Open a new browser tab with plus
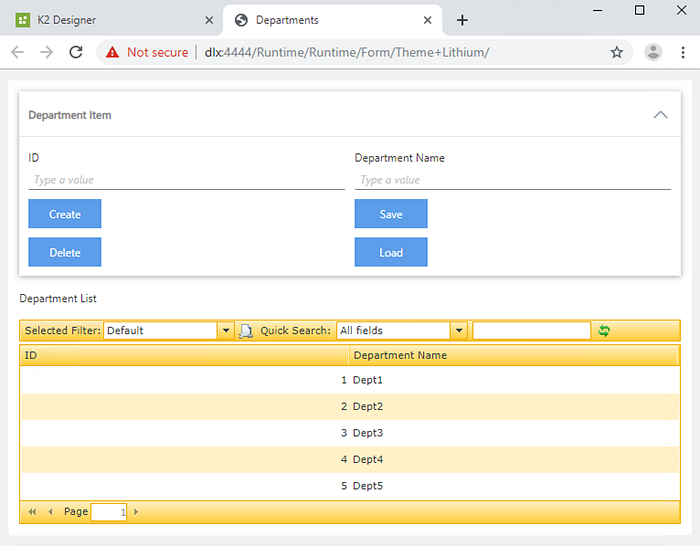Screen dimensions: 700x546 click(x=462, y=20)
